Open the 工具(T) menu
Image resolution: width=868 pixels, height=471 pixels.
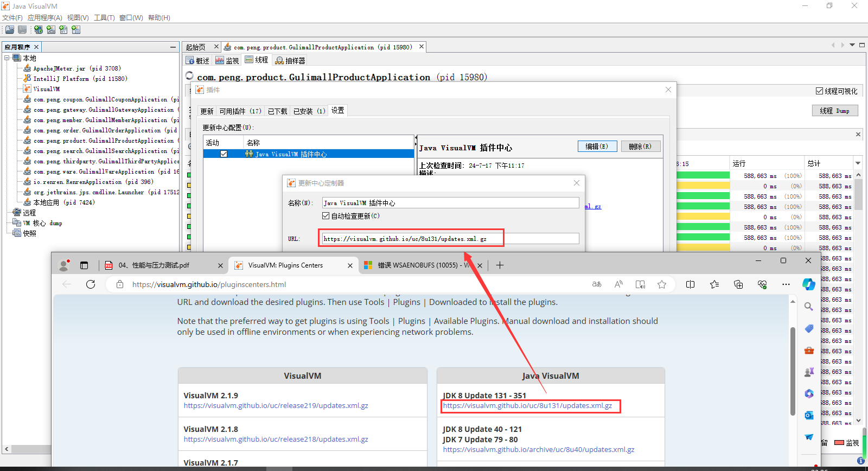coord(104,18)
